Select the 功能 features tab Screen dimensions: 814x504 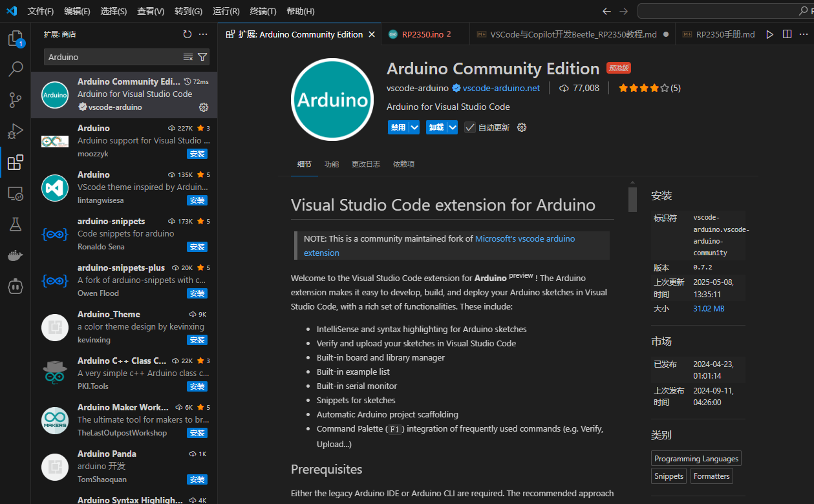coord(332,164)
